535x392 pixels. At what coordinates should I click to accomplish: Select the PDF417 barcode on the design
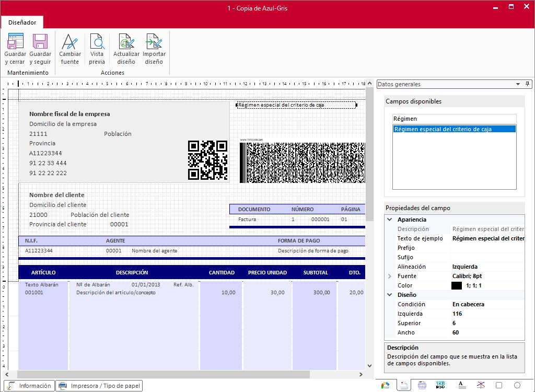pyautogui.click(x=303, y=163)
